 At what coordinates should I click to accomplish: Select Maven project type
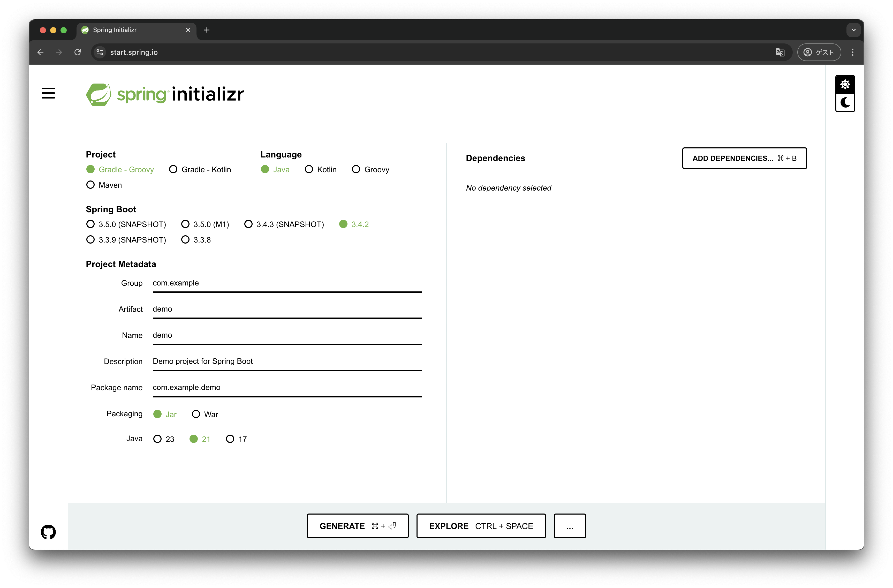[x=90, y=185]
